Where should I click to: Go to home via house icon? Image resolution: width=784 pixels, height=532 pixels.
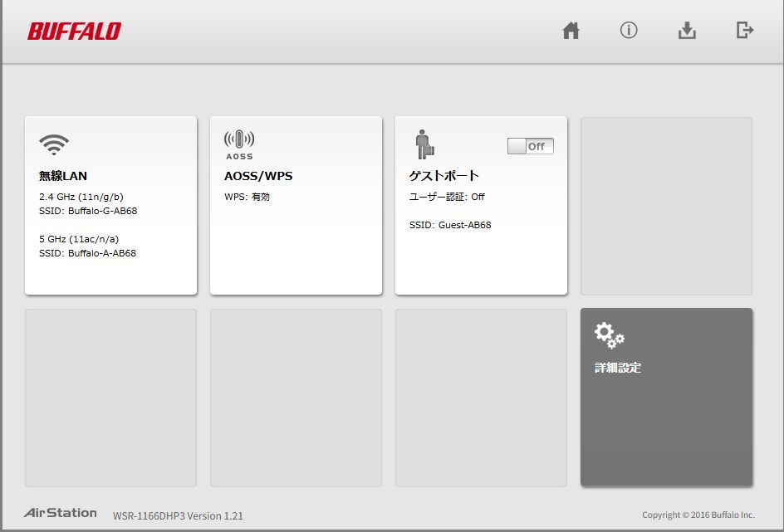(571, 31)
